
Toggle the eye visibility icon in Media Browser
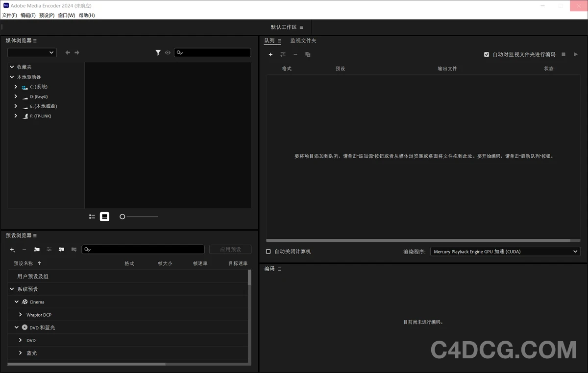[x=168, y=52]
